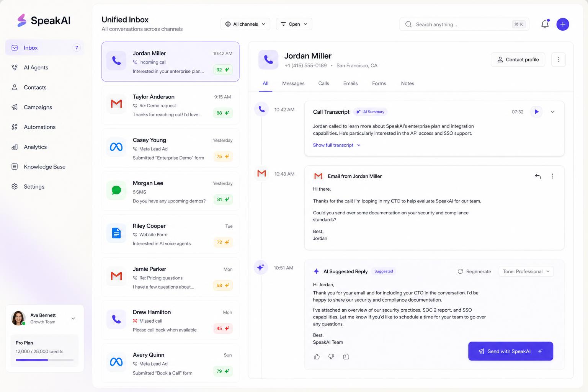588x392 pixels.
Task: Open Riley Cooper's conversation name
Action: click(149, 226)
